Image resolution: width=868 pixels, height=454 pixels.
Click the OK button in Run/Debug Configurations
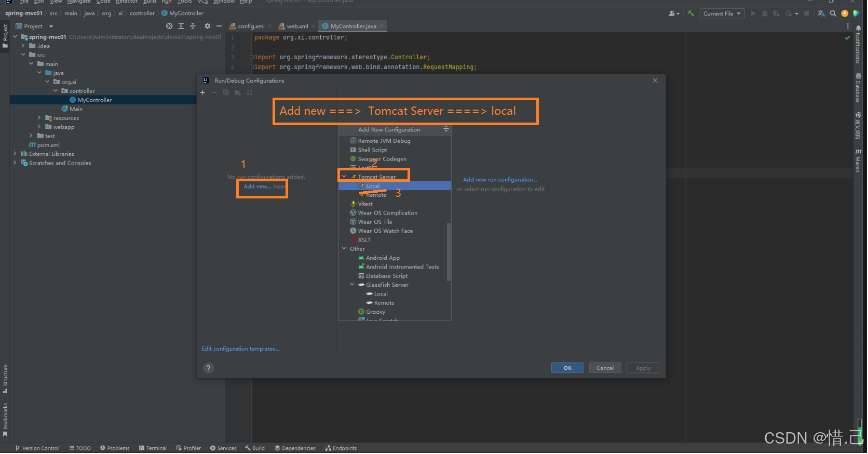(x=567, y=368)
